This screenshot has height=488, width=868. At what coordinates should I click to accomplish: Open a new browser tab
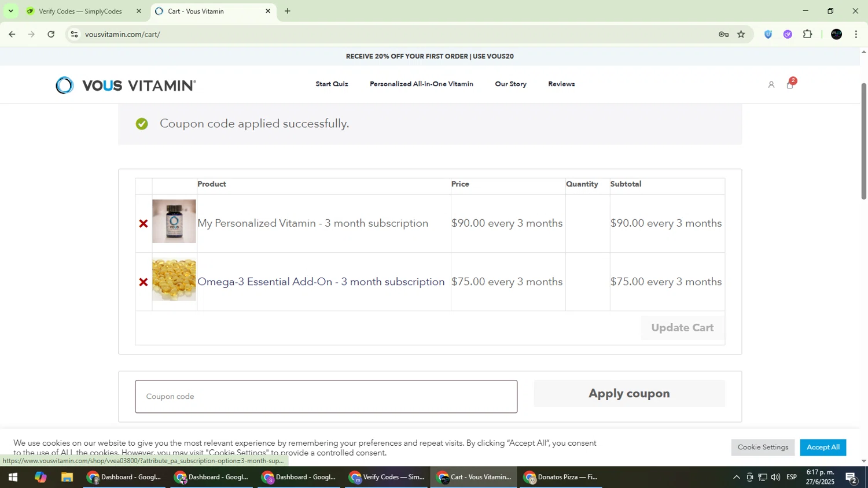[288, 11]
